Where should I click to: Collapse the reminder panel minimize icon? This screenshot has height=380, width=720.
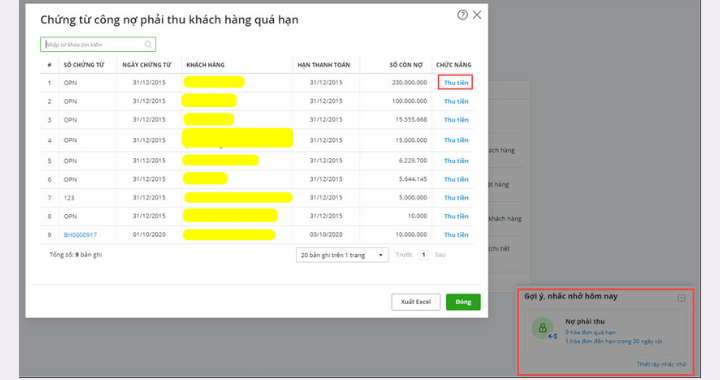(681, 298)
